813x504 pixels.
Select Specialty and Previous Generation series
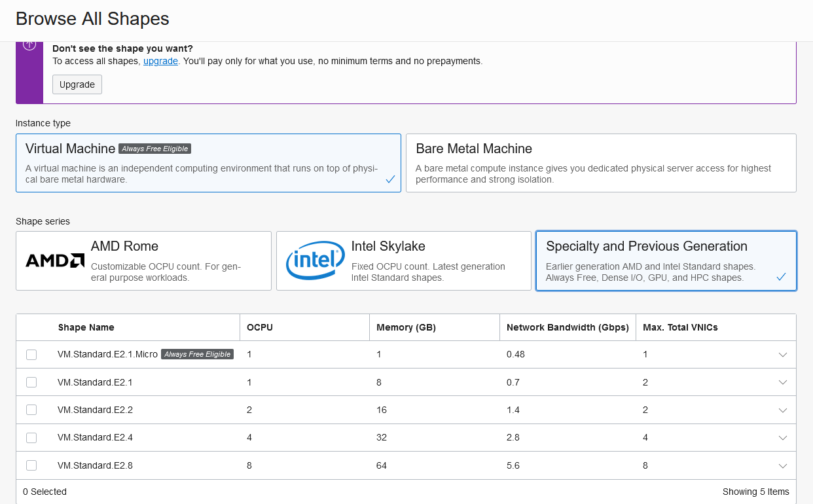666,261
